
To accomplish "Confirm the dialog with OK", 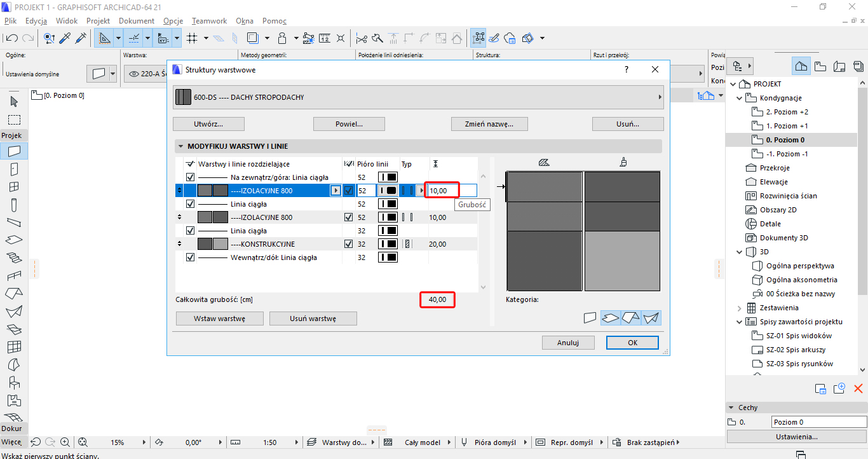I will [633, 343].
